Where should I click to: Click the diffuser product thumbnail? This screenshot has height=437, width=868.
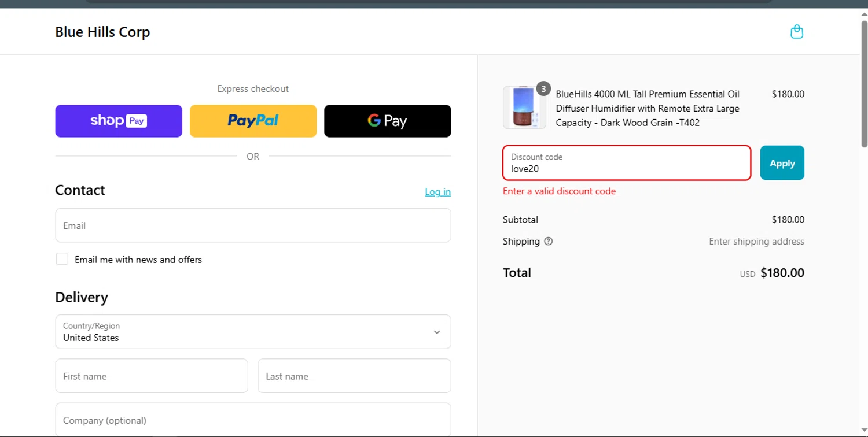click(524, 108)
